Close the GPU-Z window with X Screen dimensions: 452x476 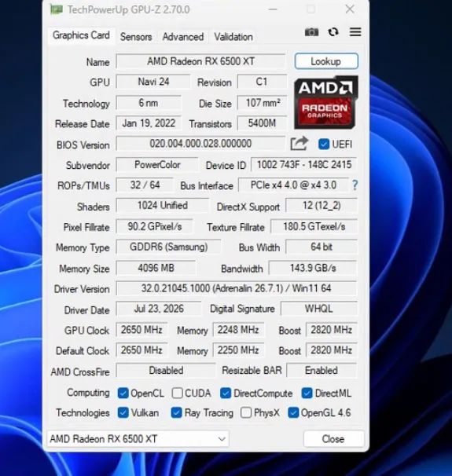[350, 9]
